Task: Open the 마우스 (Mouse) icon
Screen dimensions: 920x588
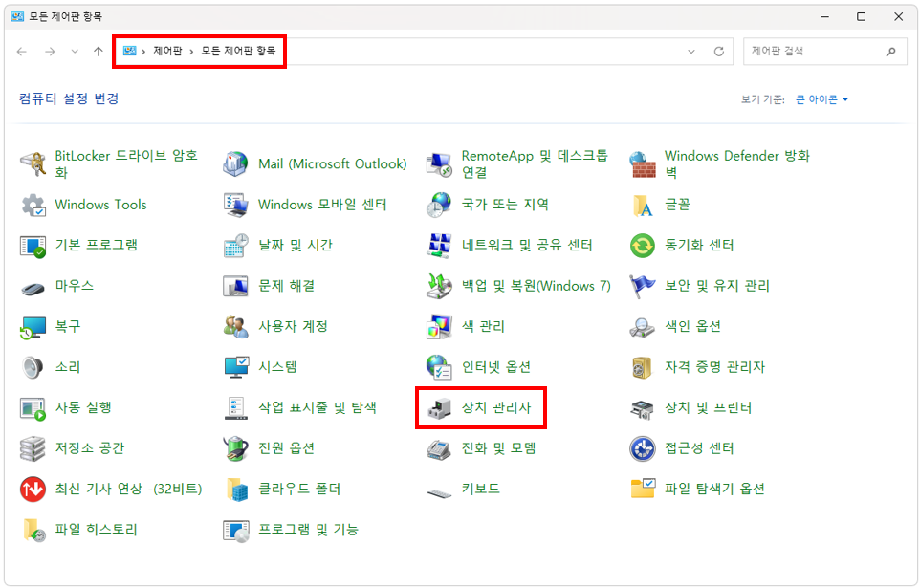Action: click(33, 286)
